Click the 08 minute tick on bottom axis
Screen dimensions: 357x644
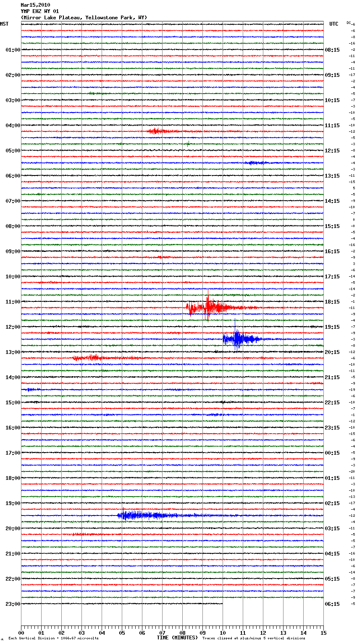point(182,633)
